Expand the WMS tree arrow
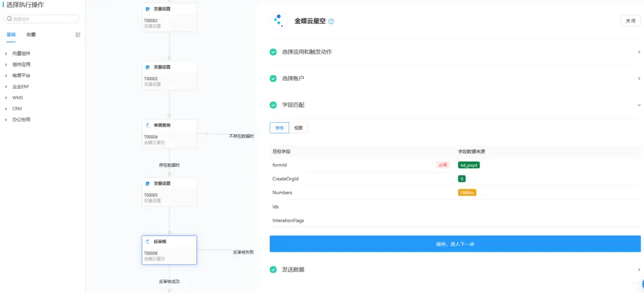644x293 pixels. click(x=6, y=98)
